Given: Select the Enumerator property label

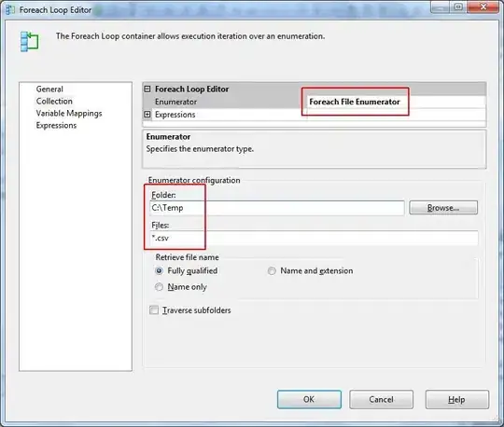Looking at the screenshot, I should pyautogui.click(x=175, y=102).
